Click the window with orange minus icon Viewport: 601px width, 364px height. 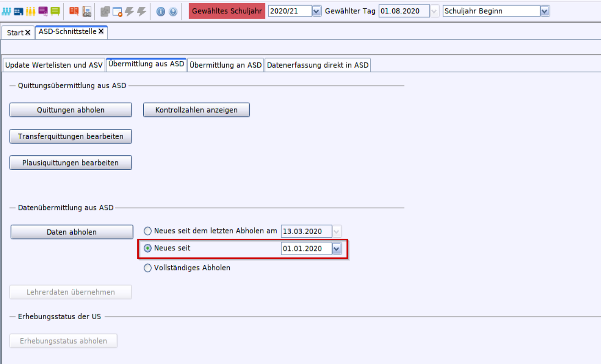click(x=117, y=11)
